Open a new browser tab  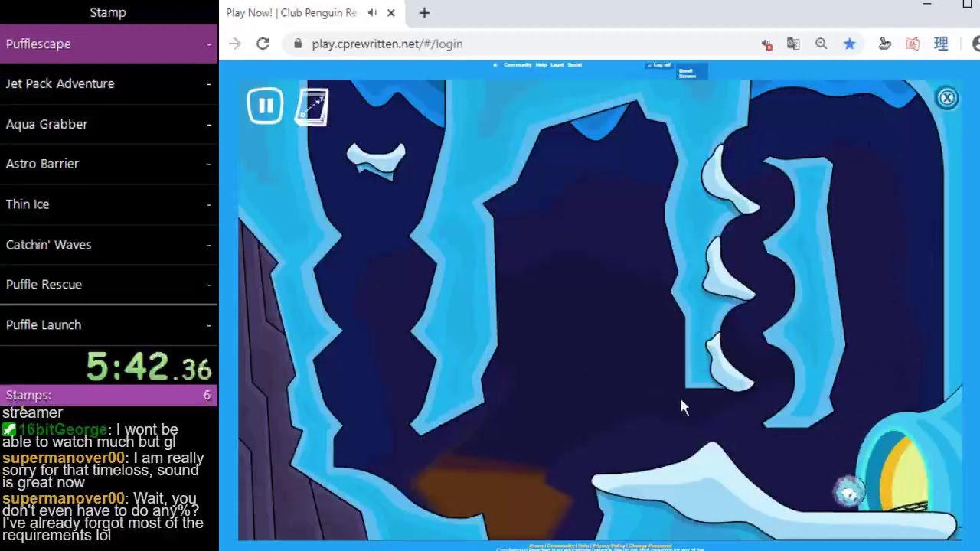point(424,13)
